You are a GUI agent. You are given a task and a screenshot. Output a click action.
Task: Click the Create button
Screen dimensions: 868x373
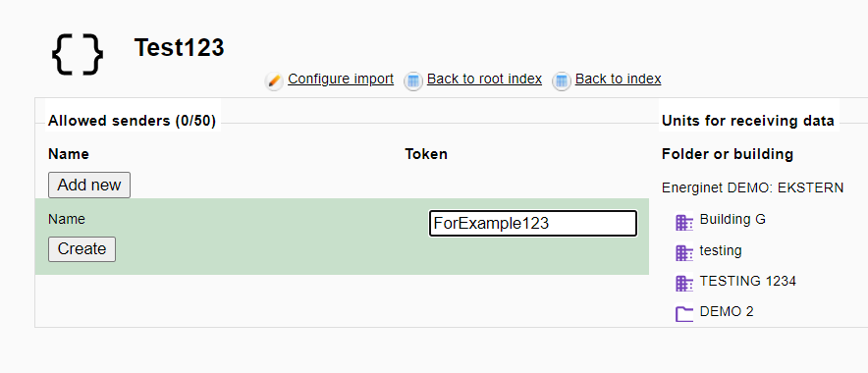(x=81, y=249)
